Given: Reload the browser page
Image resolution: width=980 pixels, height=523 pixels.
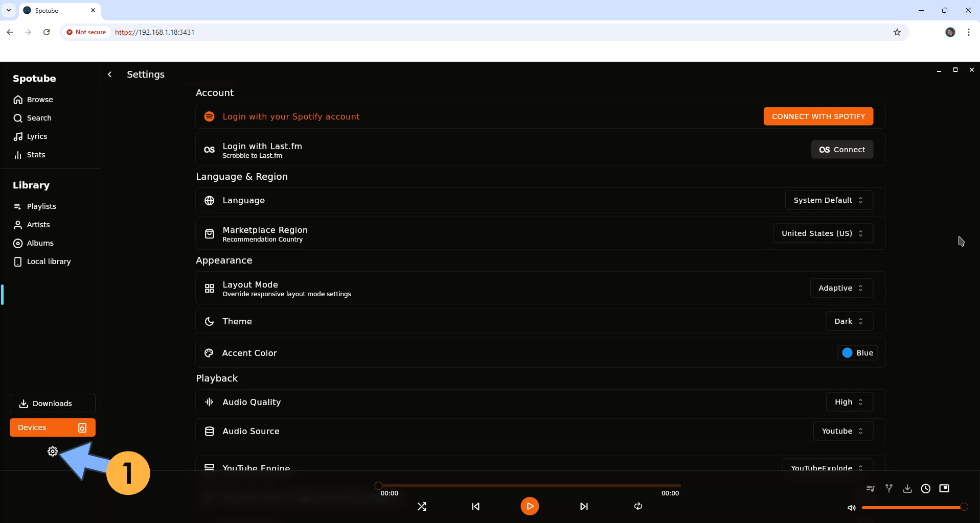Looking at the screenshot, I should coord(47,32).
